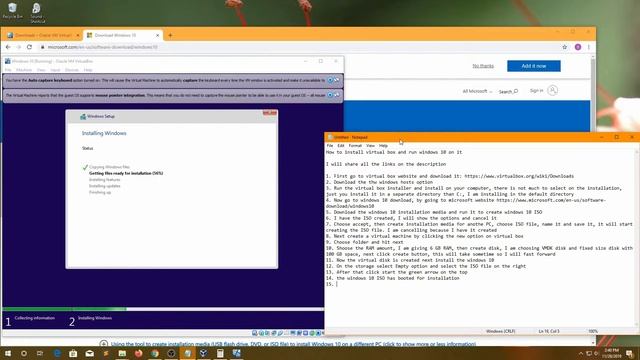Open VirtualBox Machine menu
Screen dimensions: 640x360
[x=24, y=70]
